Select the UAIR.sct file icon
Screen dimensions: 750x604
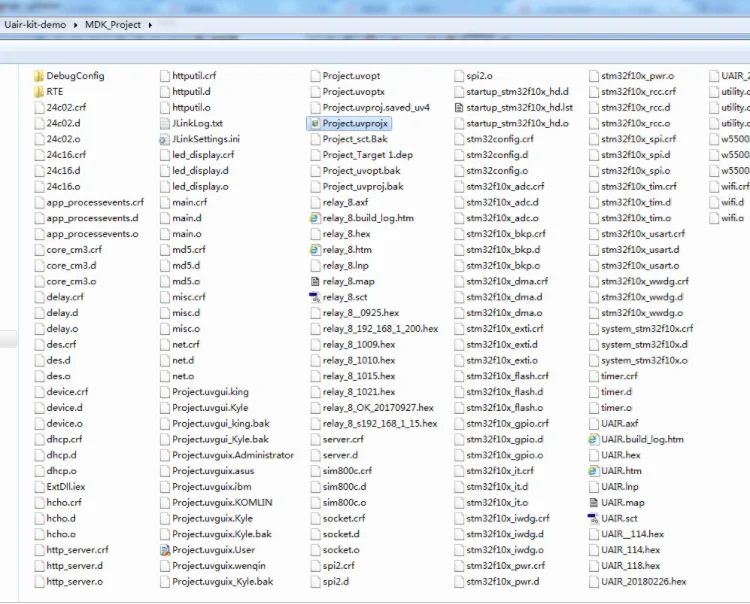point(593,518)
